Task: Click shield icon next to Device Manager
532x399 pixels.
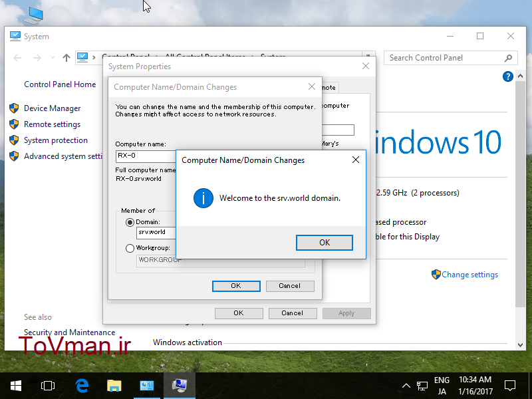Action: click(x=14, y=108)
